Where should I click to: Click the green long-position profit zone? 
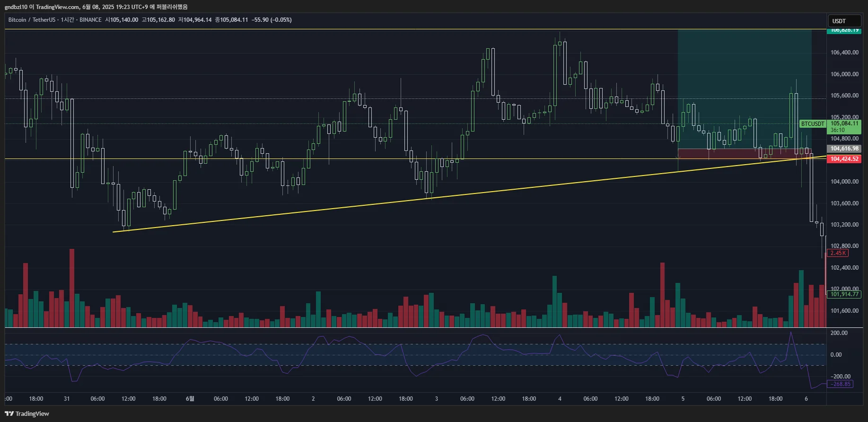tap(745, 89)
